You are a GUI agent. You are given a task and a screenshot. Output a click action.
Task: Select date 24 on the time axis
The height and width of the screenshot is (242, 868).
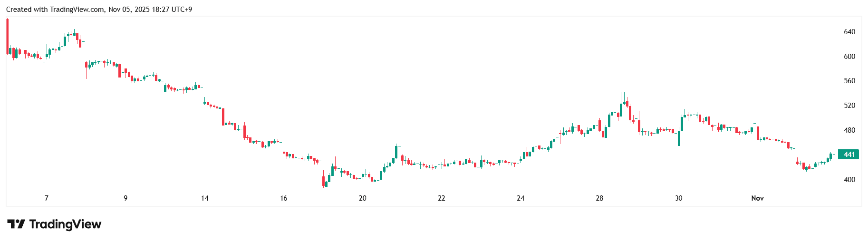tap(521, 198)
